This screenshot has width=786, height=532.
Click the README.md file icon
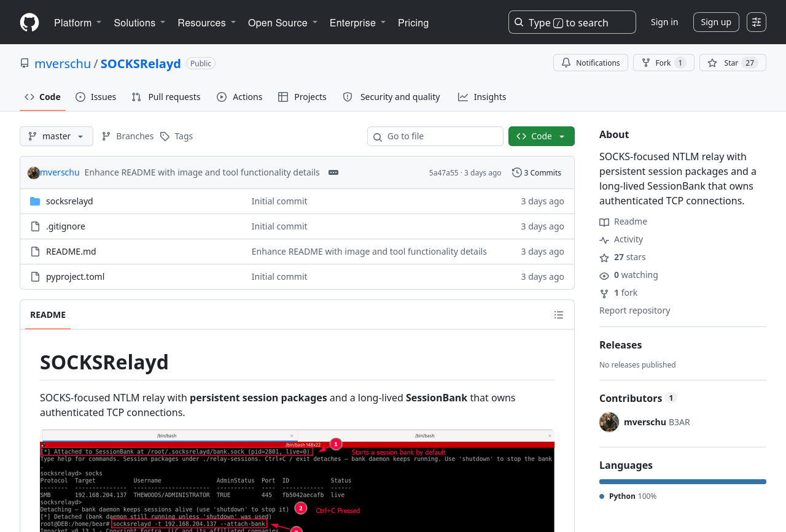click(x=35, y=252)
